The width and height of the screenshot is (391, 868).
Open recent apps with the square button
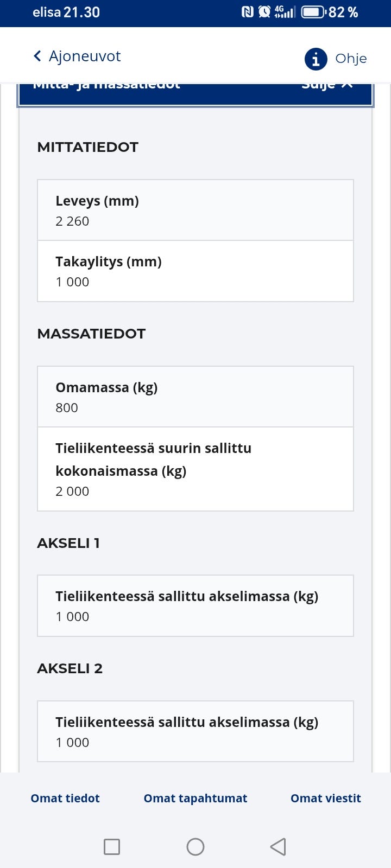click(x=111, y=846)
